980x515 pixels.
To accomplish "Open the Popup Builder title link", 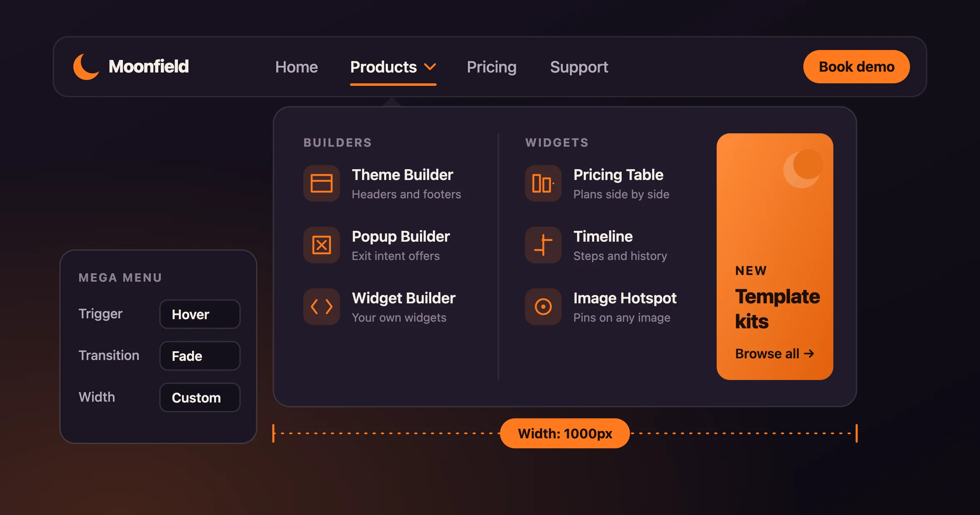I will click(x=401, y=236).
